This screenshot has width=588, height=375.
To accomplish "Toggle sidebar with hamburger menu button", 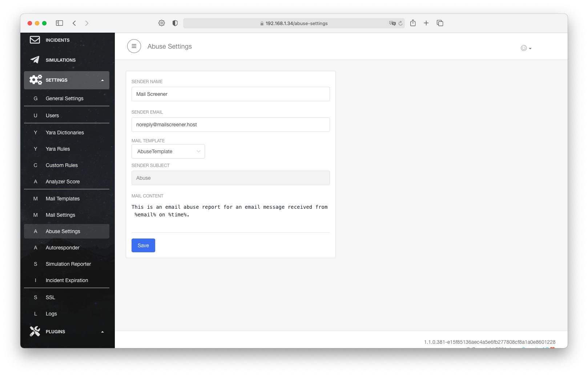I will pyautogui.click(x=134, y=46).
